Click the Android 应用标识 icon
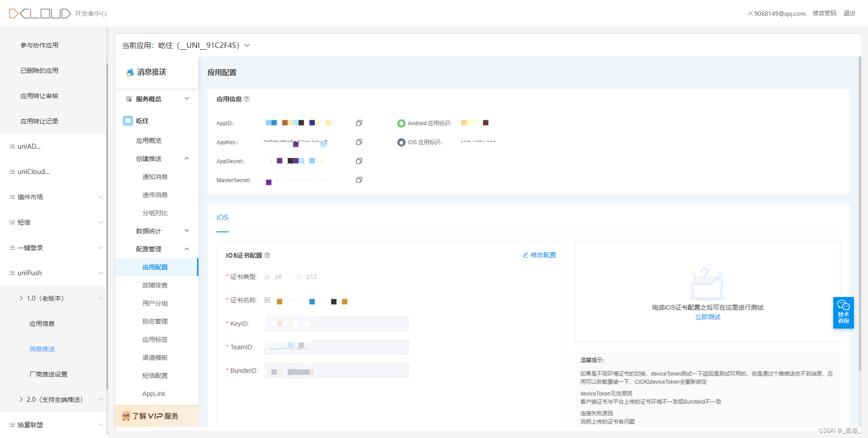 click(401, 123)
